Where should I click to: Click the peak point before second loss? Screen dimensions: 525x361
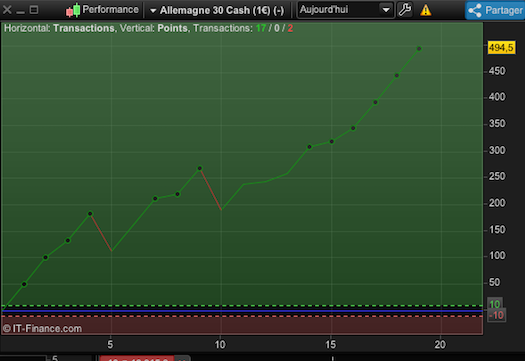[200, 168]
